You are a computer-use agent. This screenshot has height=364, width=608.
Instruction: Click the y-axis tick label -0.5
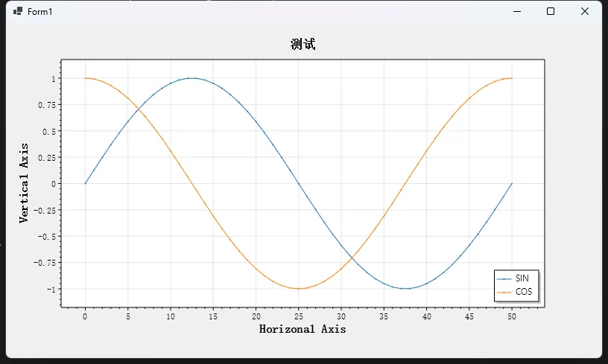coord(47,237)
